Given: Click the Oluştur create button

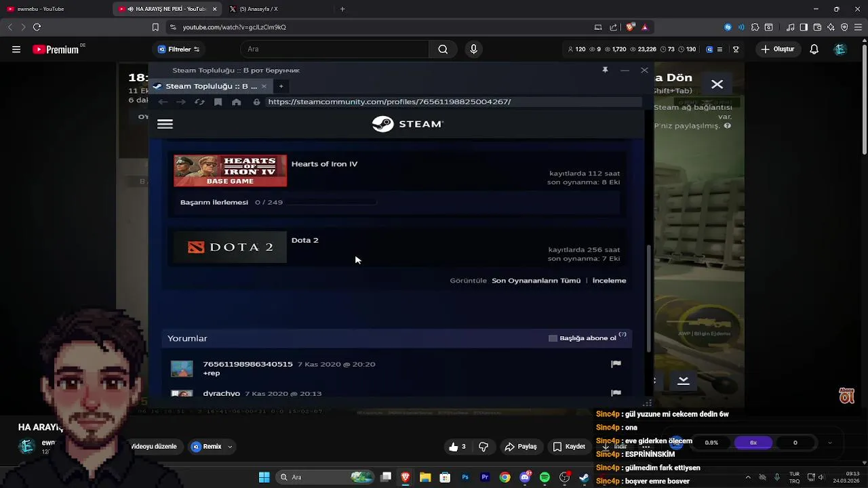Looking at the screenshot, I should point(777,49).
